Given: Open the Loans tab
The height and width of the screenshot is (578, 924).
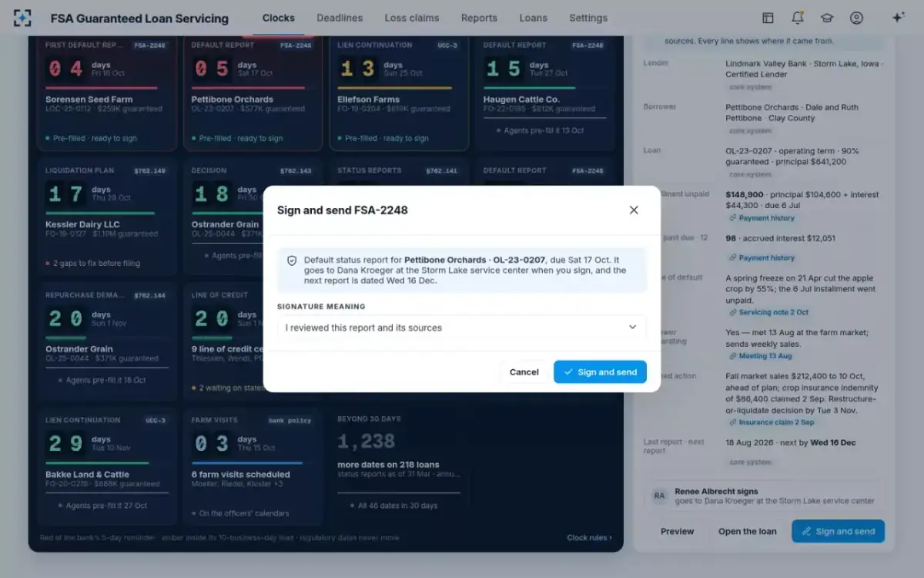Looking at the screenshot, I should point(534,18).
